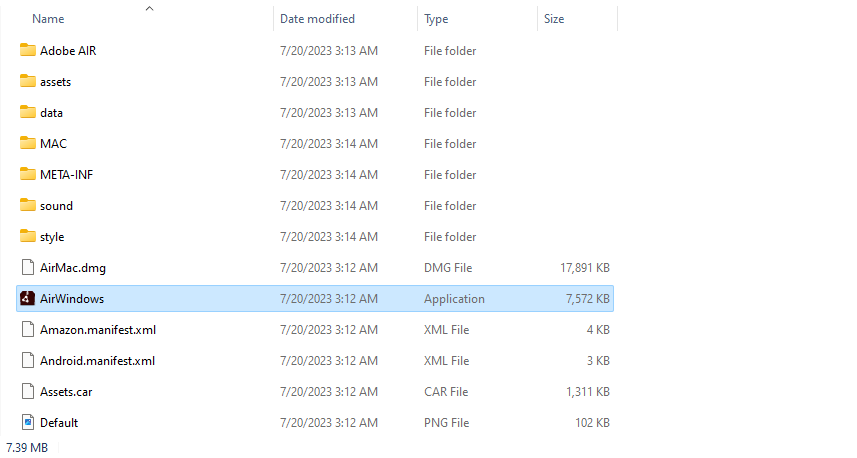Select Android.manifest.xml file name
857x458 pixels.
[97, 361]
